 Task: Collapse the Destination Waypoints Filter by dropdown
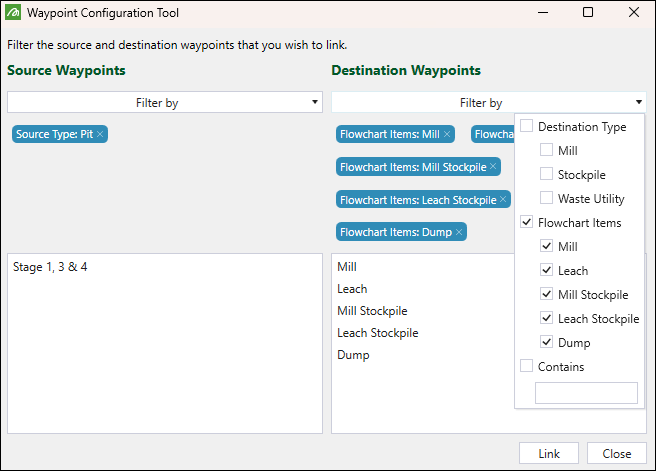point(638,103)
